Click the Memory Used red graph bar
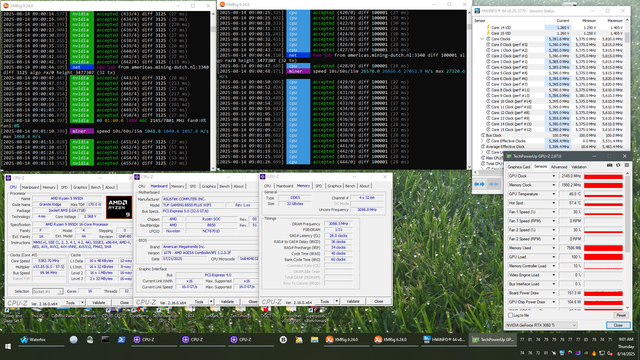The height and width of the screenshot is (360, 640). pyautogui.click(x=603, y=248)
